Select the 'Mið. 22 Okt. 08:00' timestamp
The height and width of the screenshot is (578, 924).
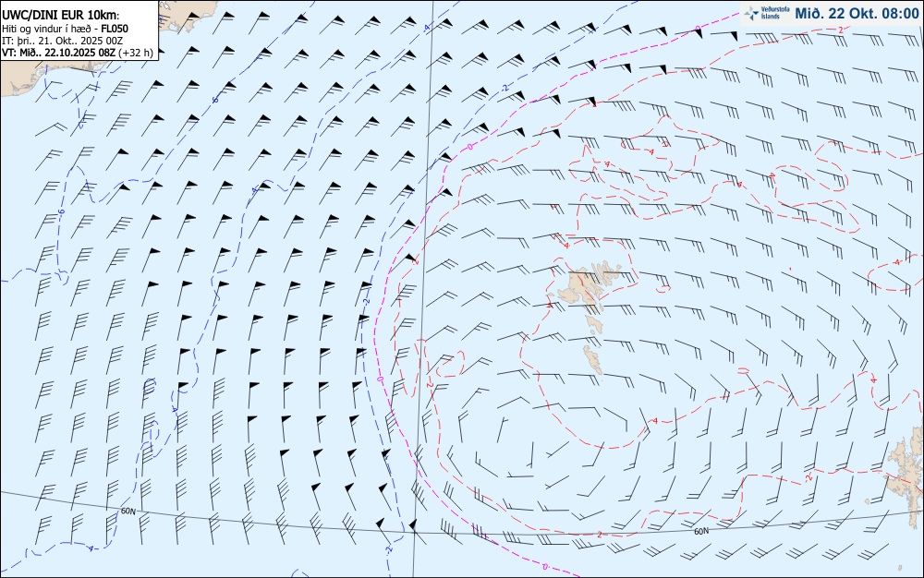point(857,13)
